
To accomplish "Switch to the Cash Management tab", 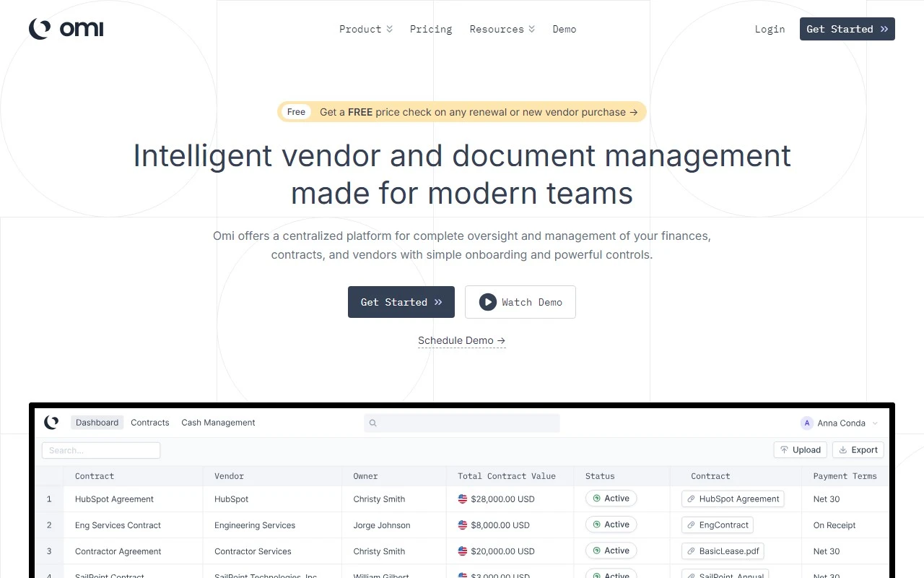I will click(x=218, y=423).
